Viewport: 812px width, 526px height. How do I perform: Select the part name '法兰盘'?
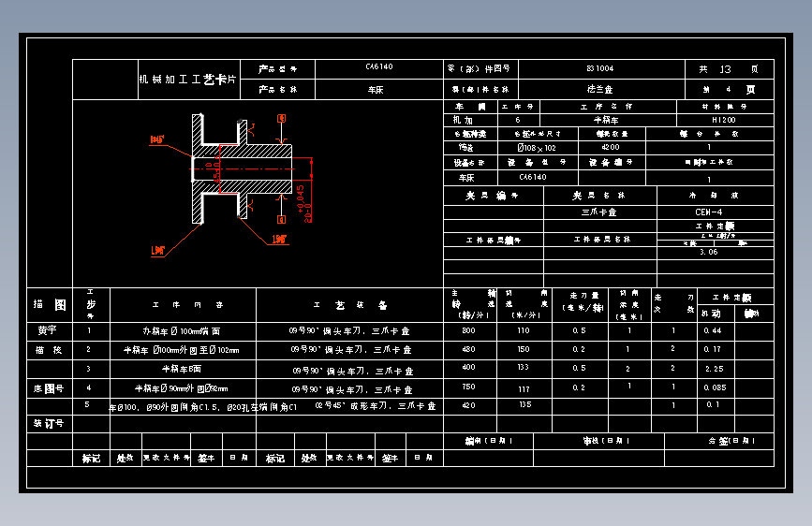(599, 89)
